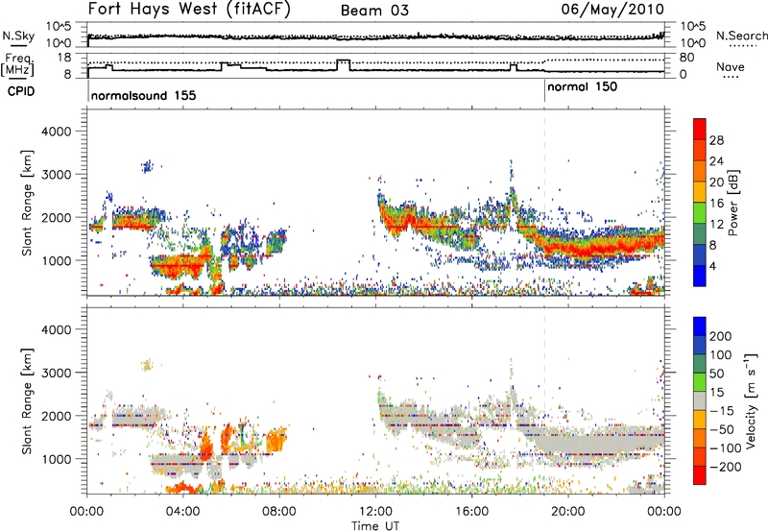Click the "04:00" time axis label
This screenshot has width=768, height=532.
pyautogui.click(x=182, y=512)
